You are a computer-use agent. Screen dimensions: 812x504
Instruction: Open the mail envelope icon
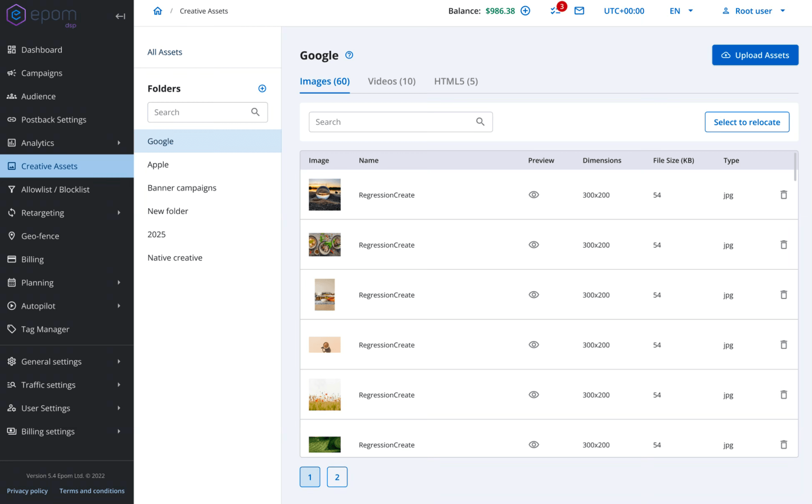coord(579,11)
